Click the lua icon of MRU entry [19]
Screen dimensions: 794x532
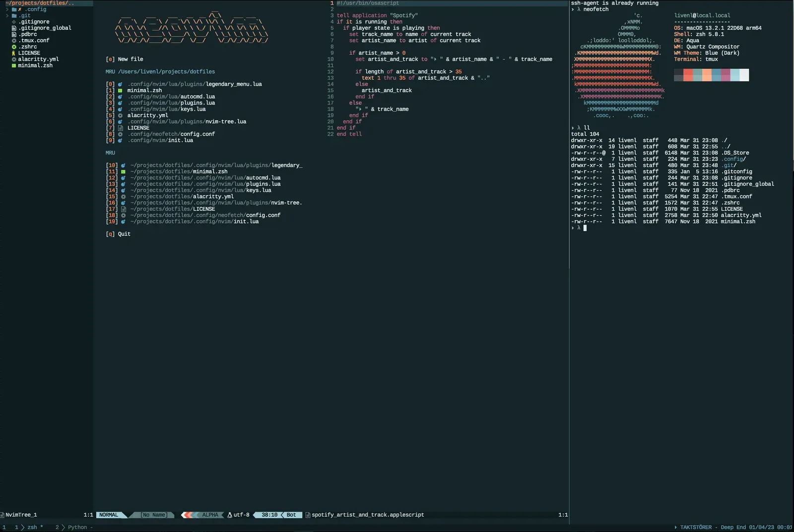(123, 222)
